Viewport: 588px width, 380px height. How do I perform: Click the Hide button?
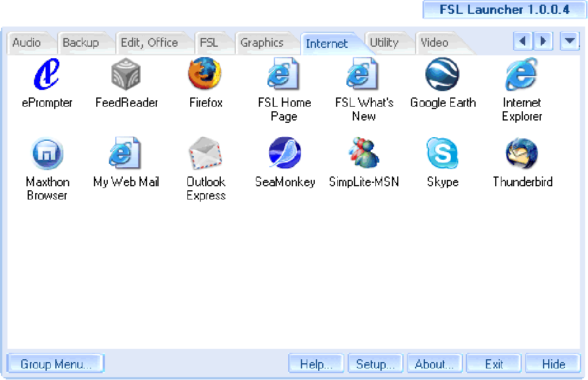[x=553, y=363]
